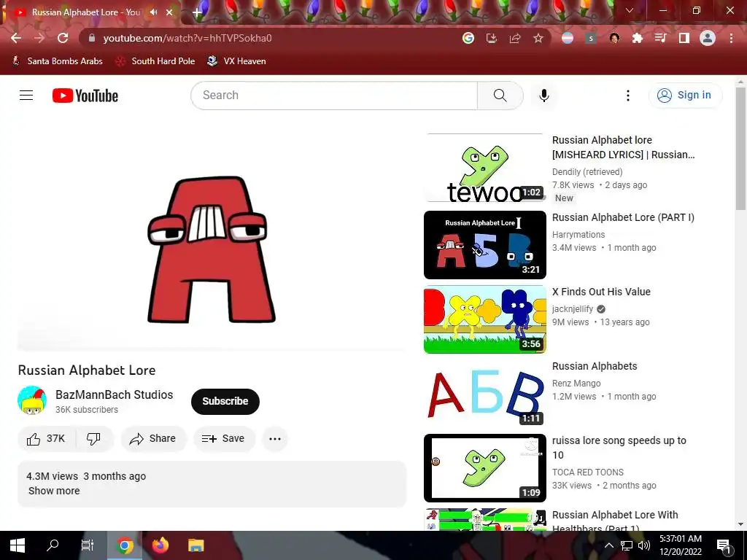Screen dimensions: 747x560
Task: Click the browser forward arrow
Action: coord(39,38)
